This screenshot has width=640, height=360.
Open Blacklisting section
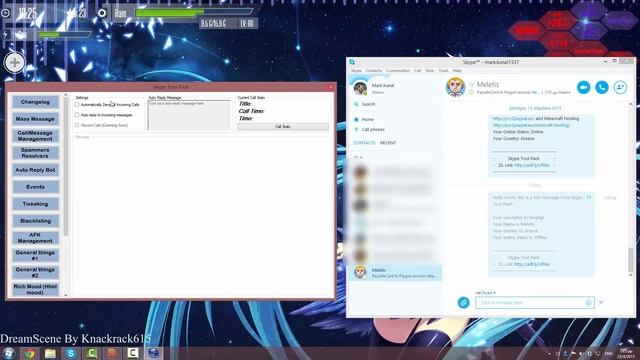point(36,221)
